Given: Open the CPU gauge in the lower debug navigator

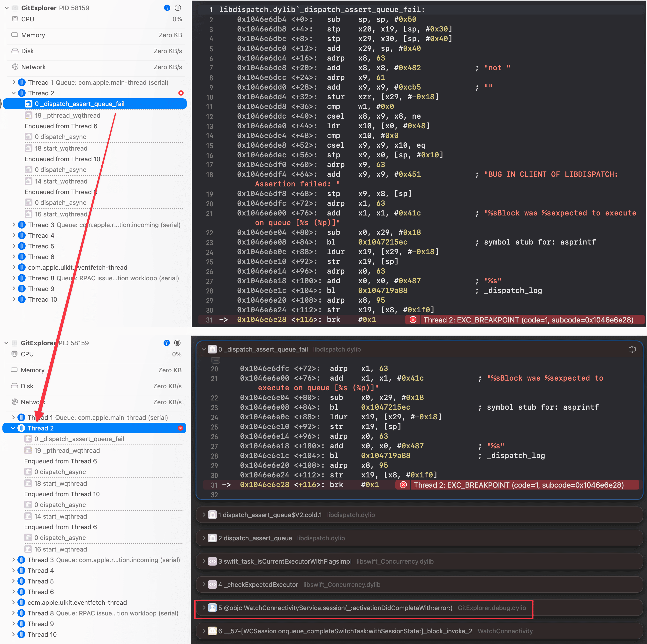Looking at the screenshot, I should click(96, 354).
